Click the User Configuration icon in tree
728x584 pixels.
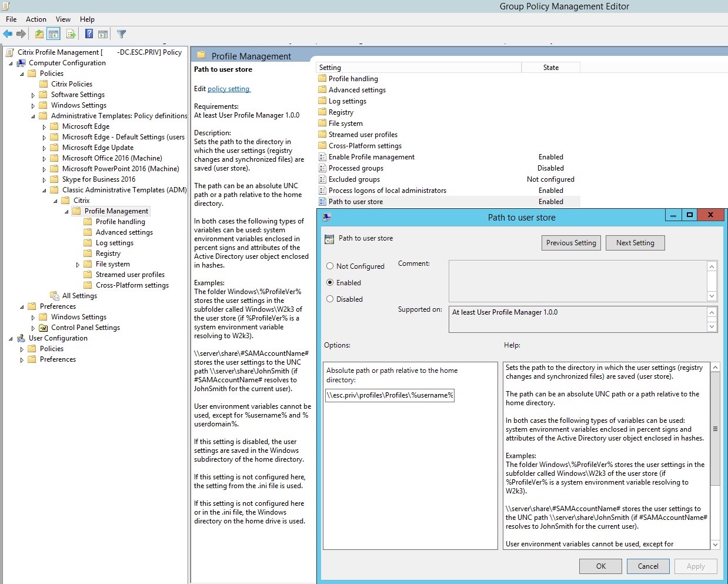point(21,338)
